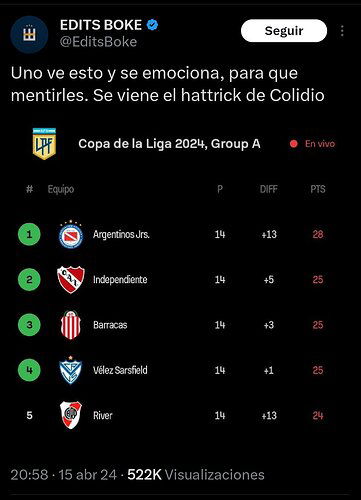Image resolution: width=361 pixels, height=500 pixels.
Task: Click the PTS column header
Action: click(318, 189)
